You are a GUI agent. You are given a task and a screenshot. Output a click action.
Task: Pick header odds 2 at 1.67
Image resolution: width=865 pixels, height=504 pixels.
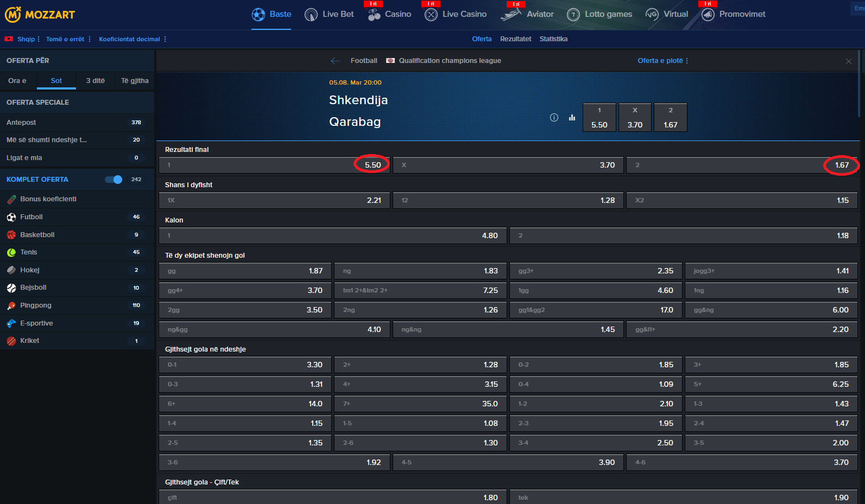click(x=671, y=118)
